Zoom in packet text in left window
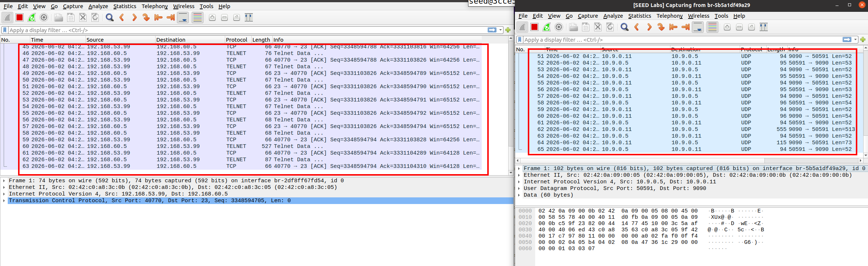 (212, 17)
